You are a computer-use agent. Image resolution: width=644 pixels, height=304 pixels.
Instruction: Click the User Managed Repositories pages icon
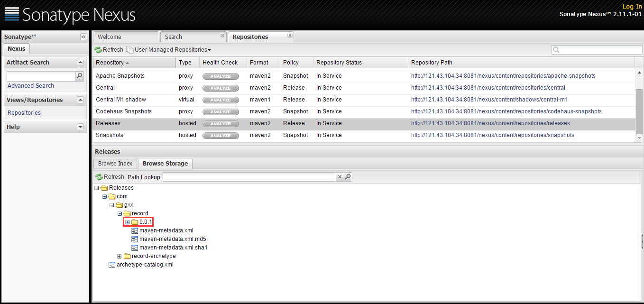[130, 50]
